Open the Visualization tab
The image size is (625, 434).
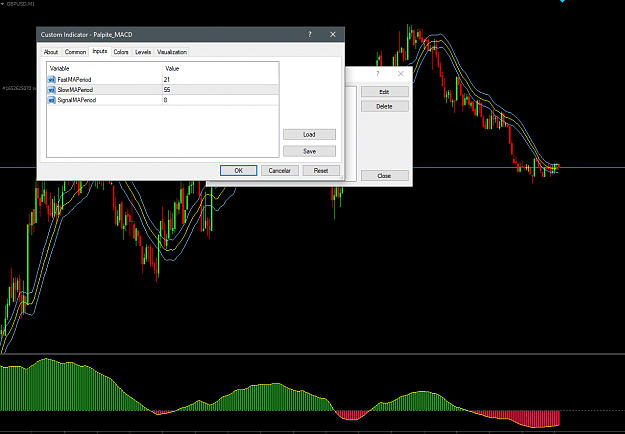coord(172,52)
